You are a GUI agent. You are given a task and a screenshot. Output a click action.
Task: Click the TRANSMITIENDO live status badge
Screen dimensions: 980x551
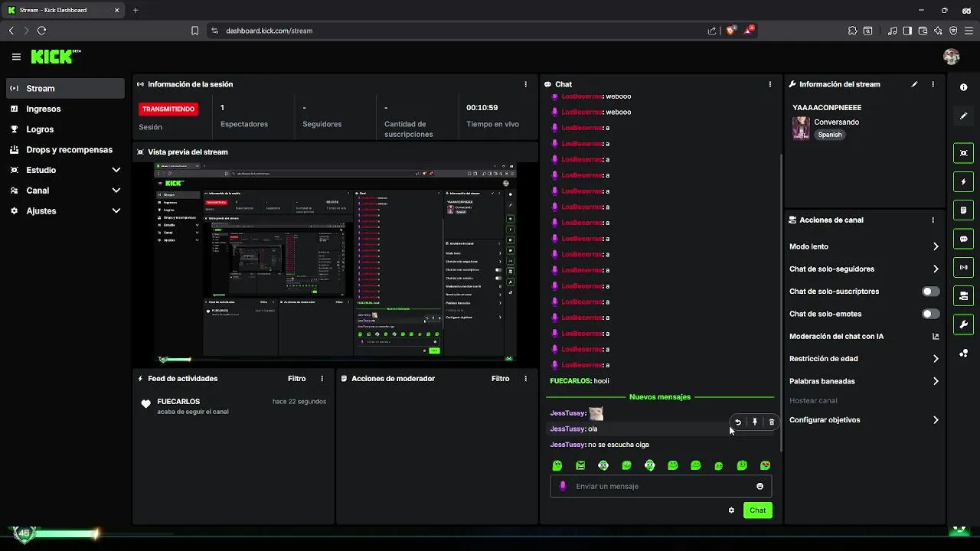(168, 109)
